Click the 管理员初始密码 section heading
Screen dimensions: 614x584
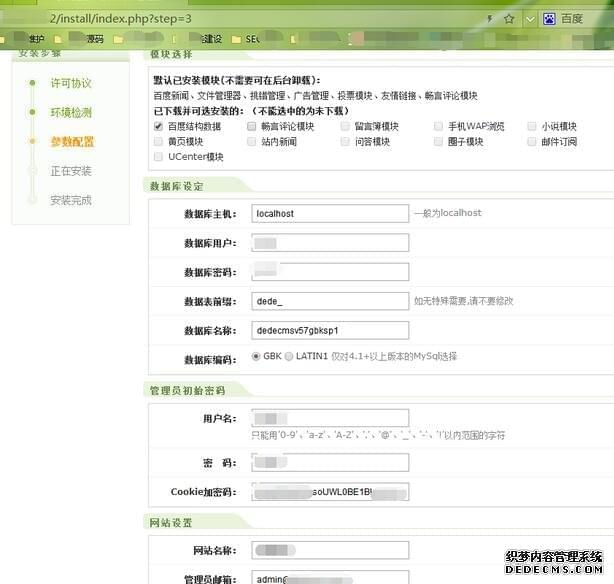[188, 391]
